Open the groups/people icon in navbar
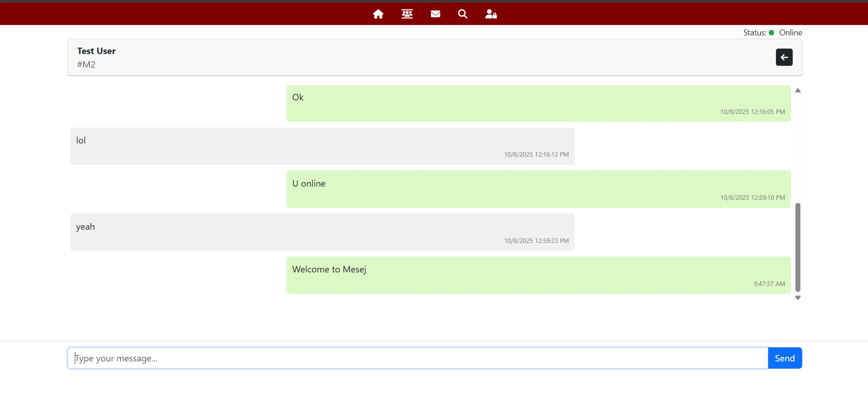Screen dimensions: 868x395 [x=407, y=14]
